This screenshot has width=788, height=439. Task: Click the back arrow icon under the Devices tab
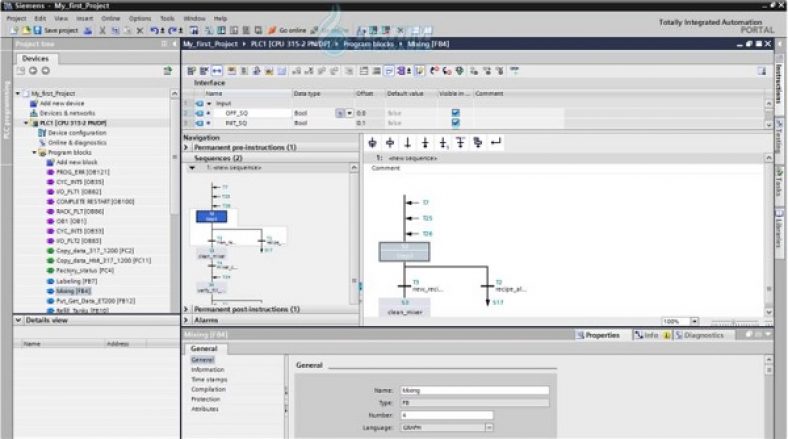point(33,71)
